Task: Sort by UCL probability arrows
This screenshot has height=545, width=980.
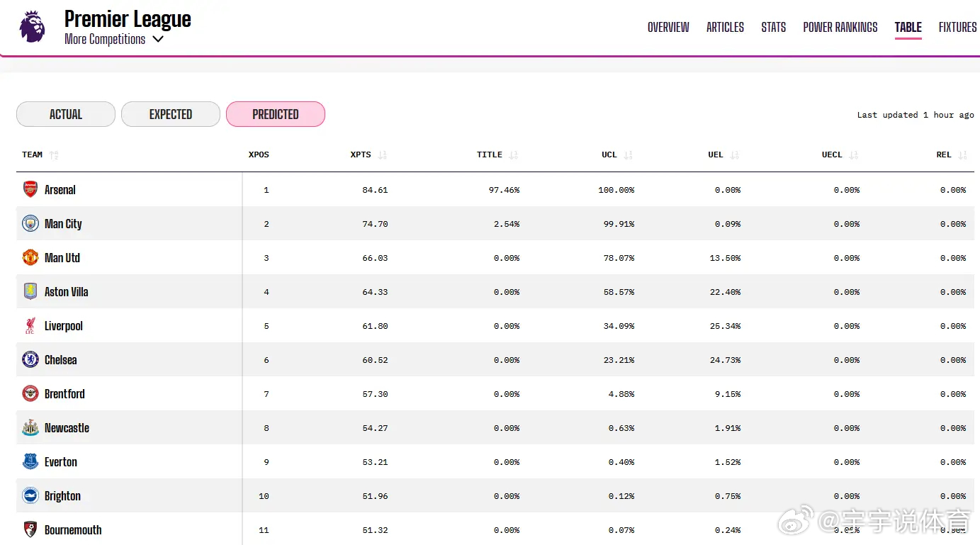Action: coord(629,154)
